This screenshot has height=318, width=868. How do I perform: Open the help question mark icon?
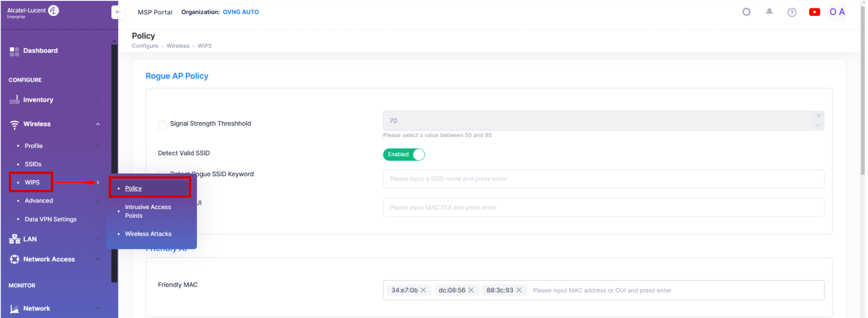[791, 13]
